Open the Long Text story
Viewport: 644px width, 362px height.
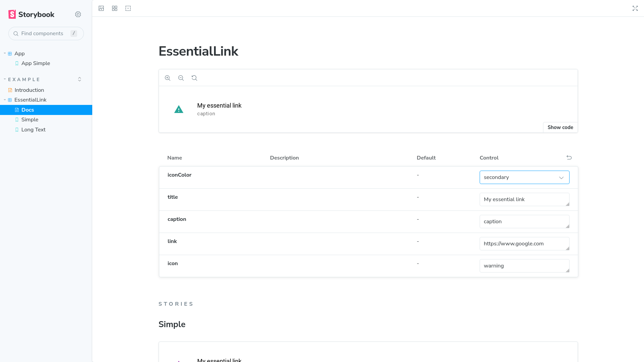pos(33,129)
